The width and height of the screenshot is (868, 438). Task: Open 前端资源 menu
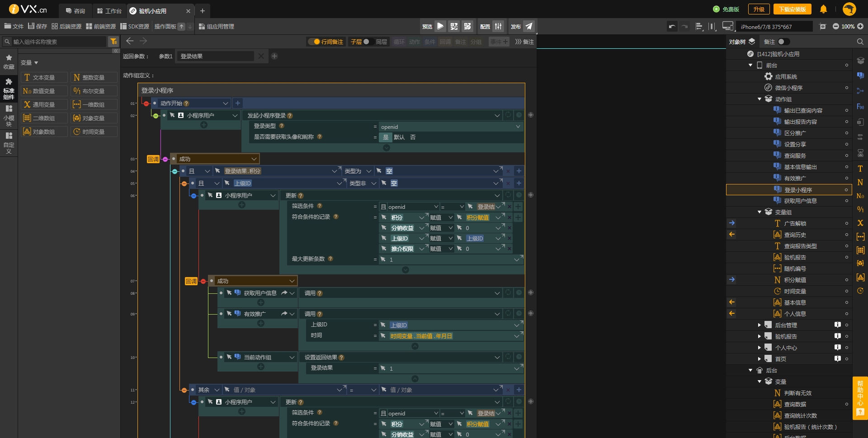[x=101, y=26]
